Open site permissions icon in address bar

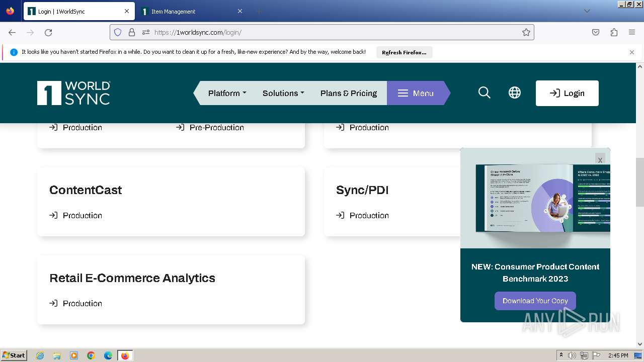pyautogui.click(x=146, y=32)
